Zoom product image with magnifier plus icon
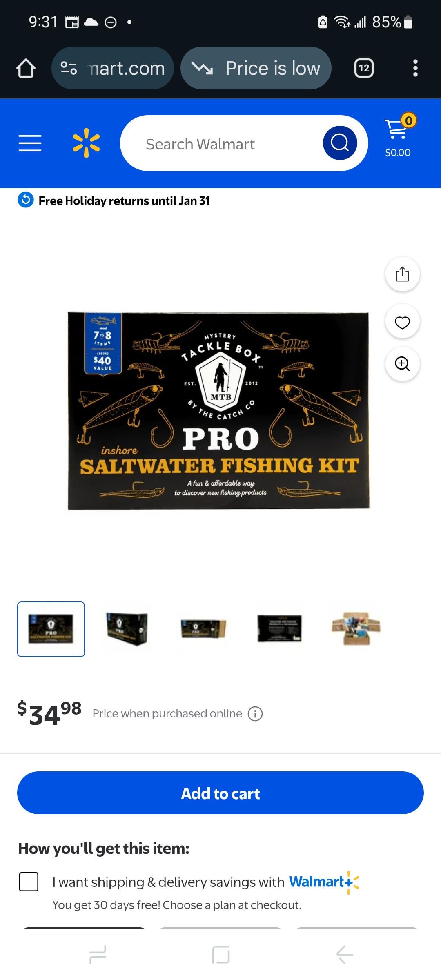Viewport: 441px width, 980px height. click(x=403, y=364)
